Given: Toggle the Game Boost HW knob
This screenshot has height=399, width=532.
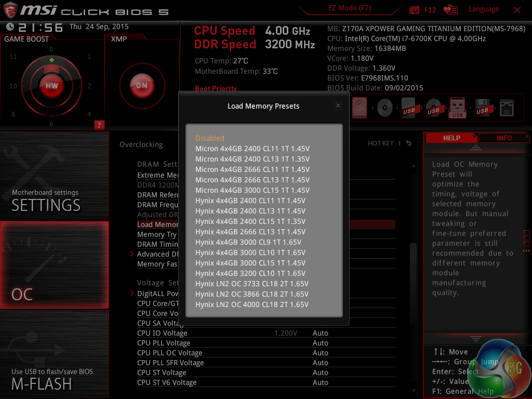Looking at the screenshot, I should coord(51,86).
